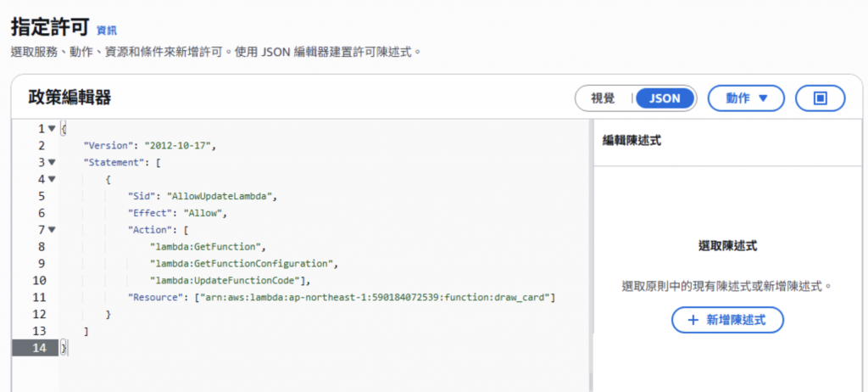Click the "AllowUpdateLambda" value
This screenshot has width=868, height=392.
coord(220,196)
